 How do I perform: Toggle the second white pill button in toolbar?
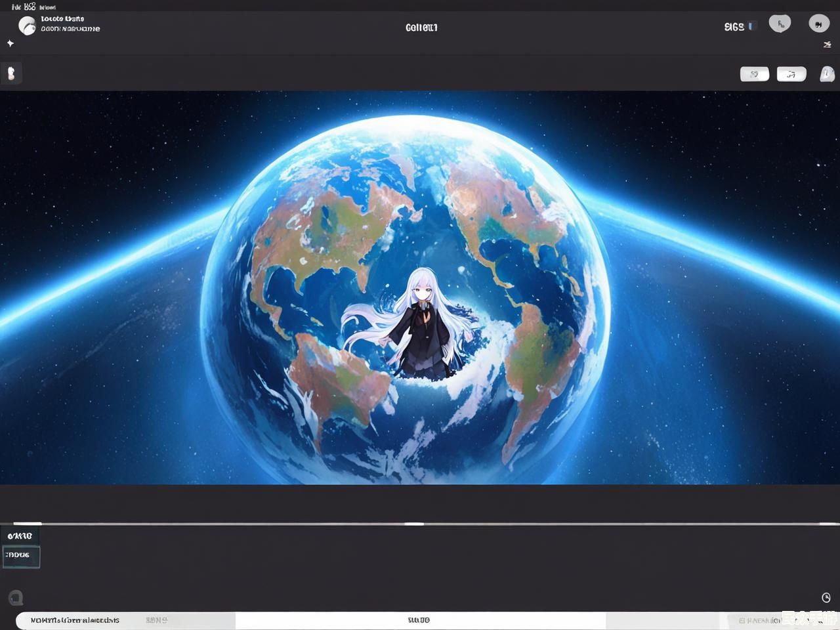[791, 74]
